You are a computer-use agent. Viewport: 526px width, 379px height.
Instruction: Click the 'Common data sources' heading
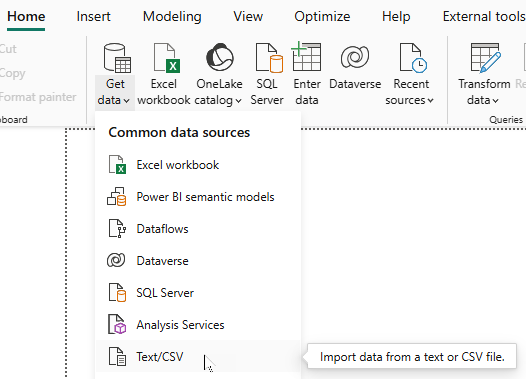[x=179, y=132]
